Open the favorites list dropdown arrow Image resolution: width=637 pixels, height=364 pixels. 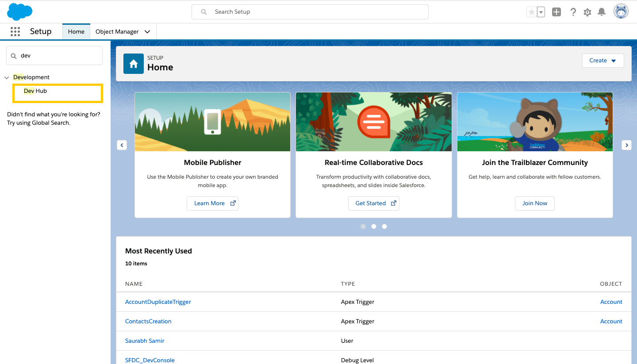(x=541, y=12)
